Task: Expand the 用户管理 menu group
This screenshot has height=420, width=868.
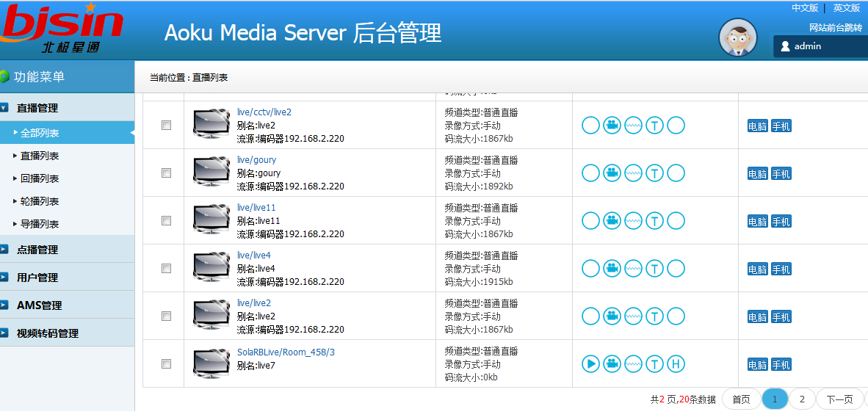Action: point(37,278)
